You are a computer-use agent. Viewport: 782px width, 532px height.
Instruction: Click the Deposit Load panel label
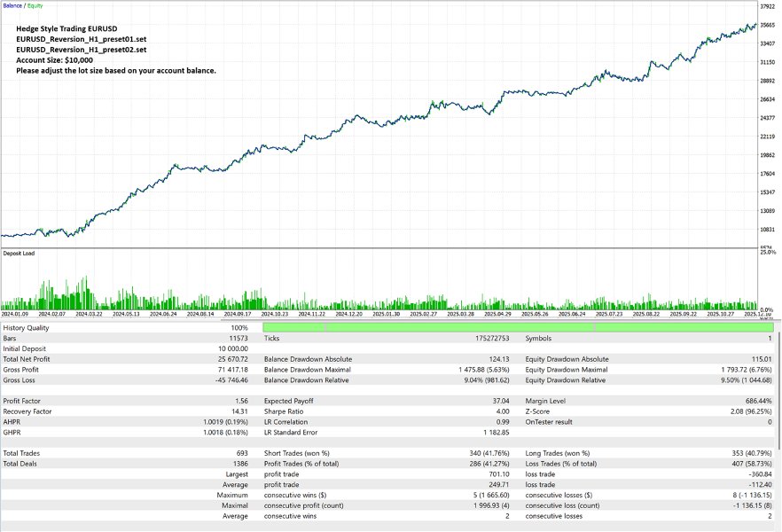point(21,251)
